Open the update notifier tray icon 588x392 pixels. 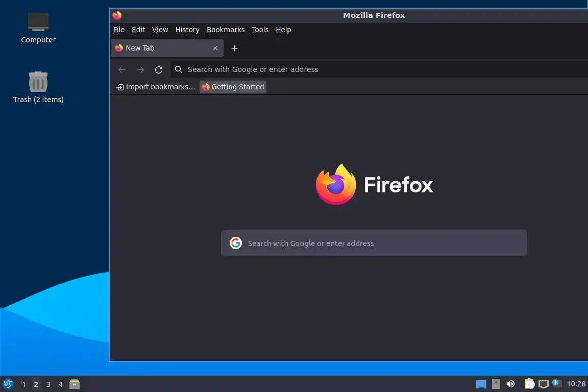pos(557,383)
